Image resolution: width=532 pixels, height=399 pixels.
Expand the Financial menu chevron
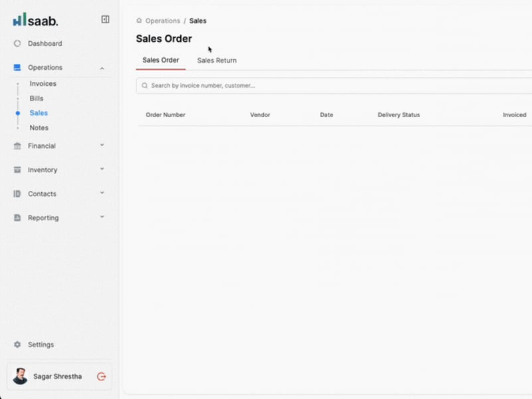[x=102, y=145]
